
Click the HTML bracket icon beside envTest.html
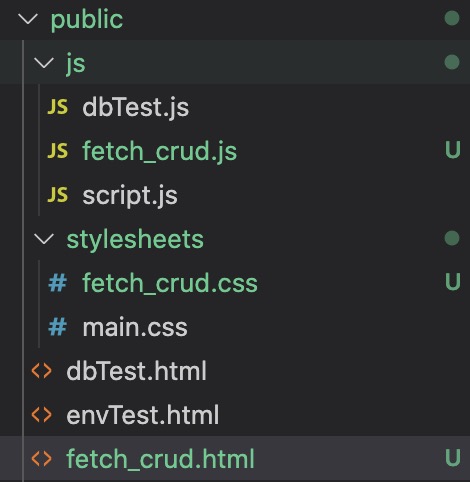coord(42,415)
